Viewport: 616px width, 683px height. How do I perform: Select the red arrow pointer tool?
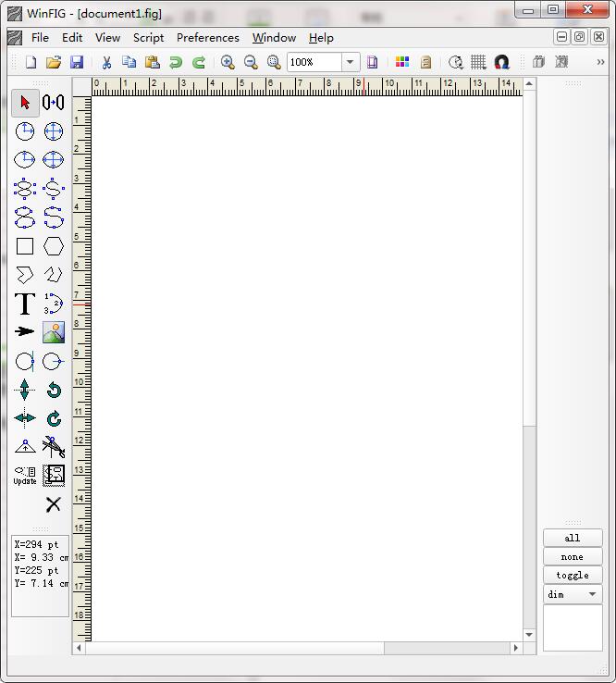pyautogui.click(x=25, y=103)
